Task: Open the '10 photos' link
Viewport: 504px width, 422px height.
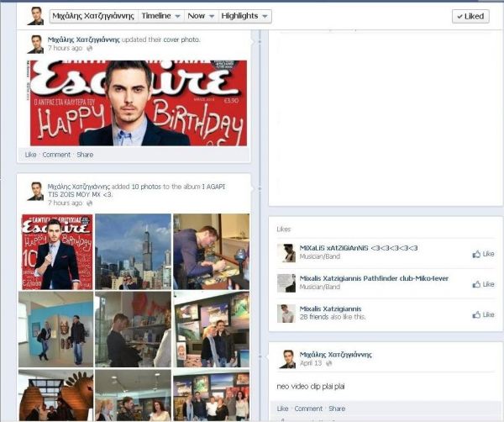Action: point(144,187)
